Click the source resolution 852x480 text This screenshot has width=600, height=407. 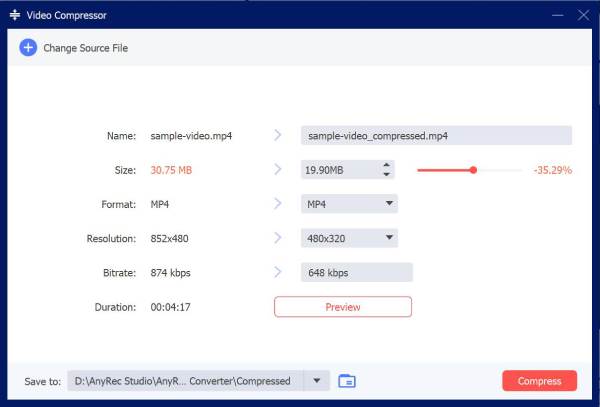169,238
